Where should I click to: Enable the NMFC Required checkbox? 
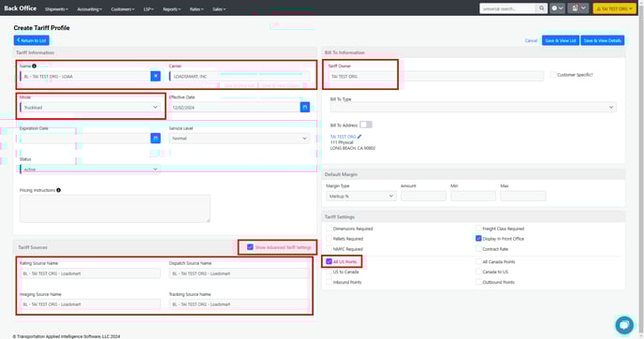pos(329,249)
